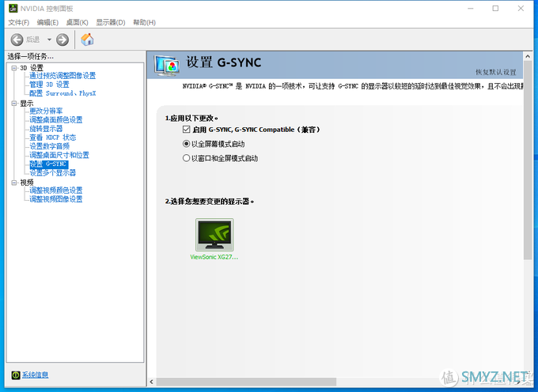
Task: Open 查看 HDCP 状态 page
Action: pyautogui.click(x=52, y=138)
